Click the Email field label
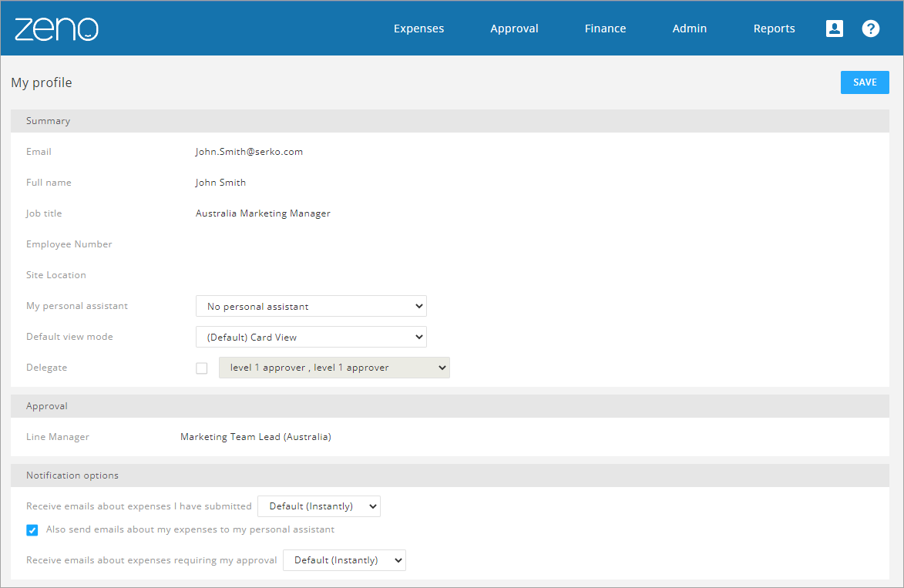This screenshot has width=904, height=588. pyautogui.click(x=39, y=152)
